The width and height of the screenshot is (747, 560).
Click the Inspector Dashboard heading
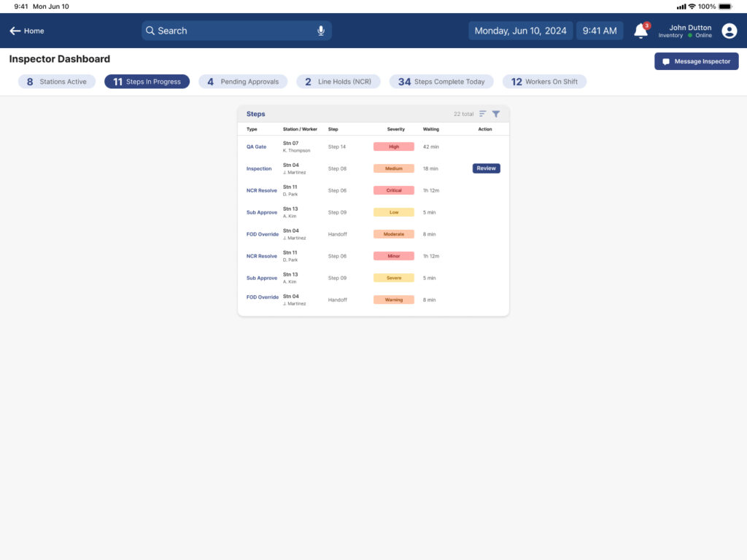click(60, 59)
